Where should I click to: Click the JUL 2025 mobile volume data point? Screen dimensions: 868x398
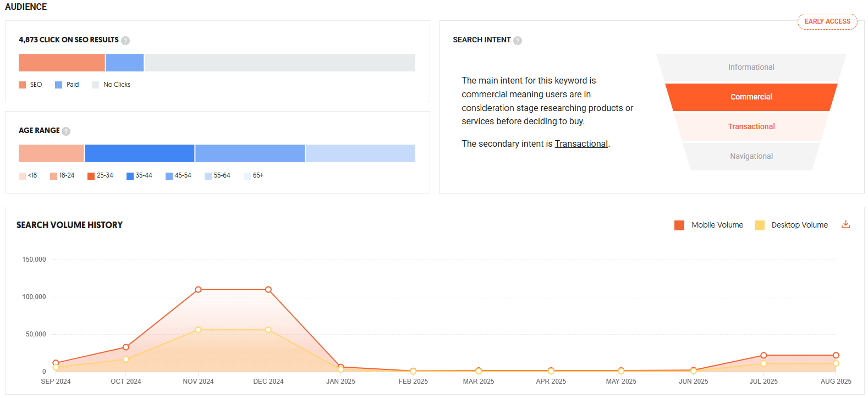[763, 356]
